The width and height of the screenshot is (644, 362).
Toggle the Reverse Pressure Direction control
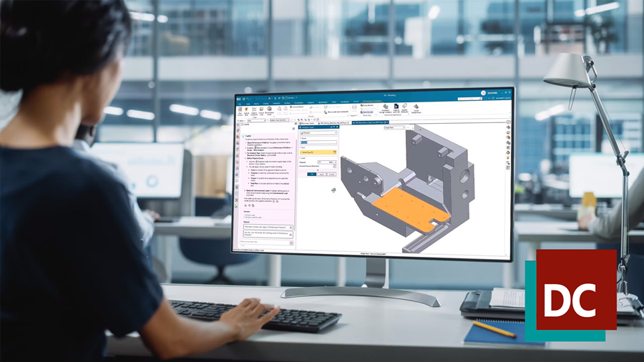point(334,166)
